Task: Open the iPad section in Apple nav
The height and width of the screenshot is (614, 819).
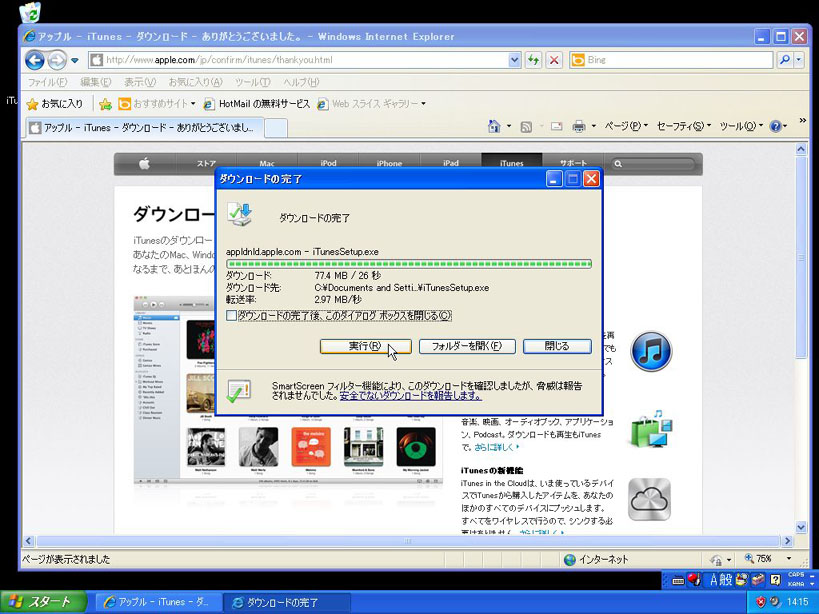Action: click(x=451, y=164)
